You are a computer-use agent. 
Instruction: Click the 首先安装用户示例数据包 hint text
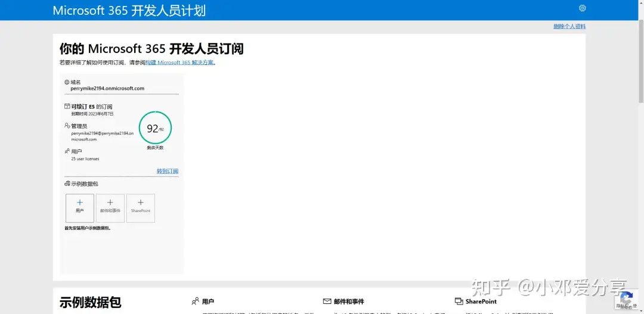coord(88,228)
